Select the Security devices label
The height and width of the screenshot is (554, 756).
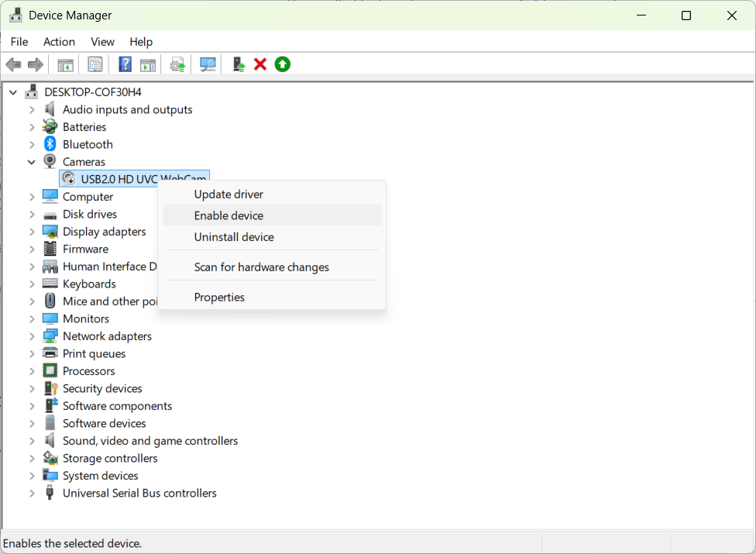click(x=102, y=388)
